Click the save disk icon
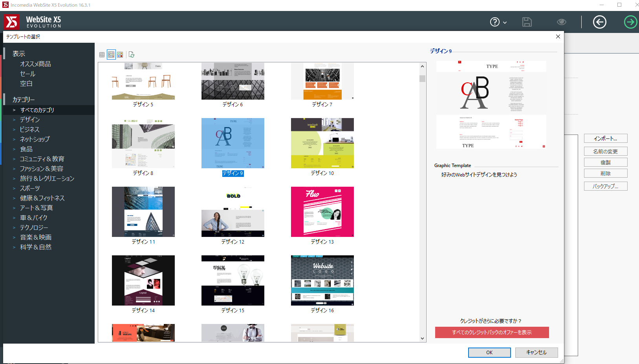This screenshot has width=639, height=364. 527,22
